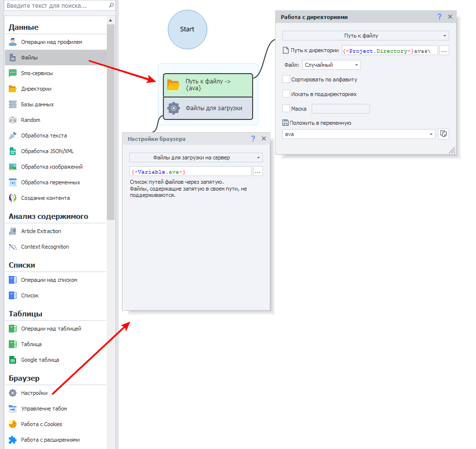Click the Context Recognition icon
The width and height of the screenshot is (476, 449).
pyautogui.click(x=13, y=247)
